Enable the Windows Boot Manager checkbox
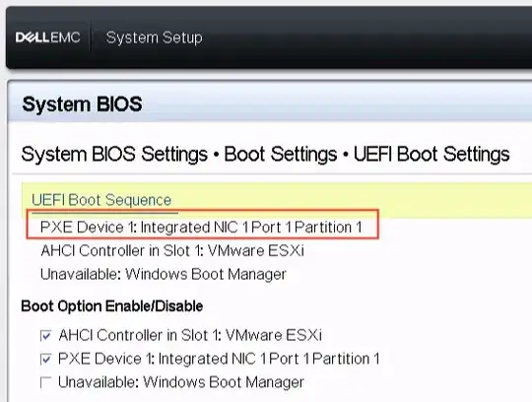This screenshot has width=532, height=402. (45, 382)
